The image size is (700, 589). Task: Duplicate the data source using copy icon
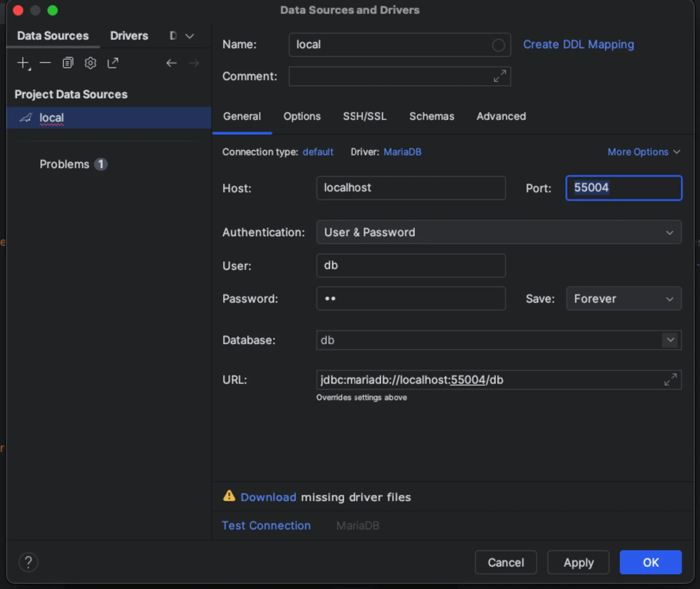point(67,63)
